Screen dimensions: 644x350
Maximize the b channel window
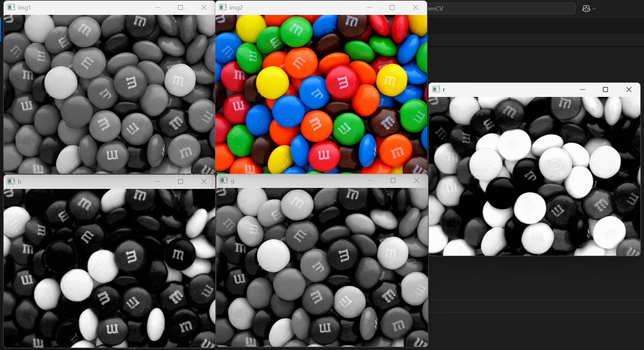180,181
